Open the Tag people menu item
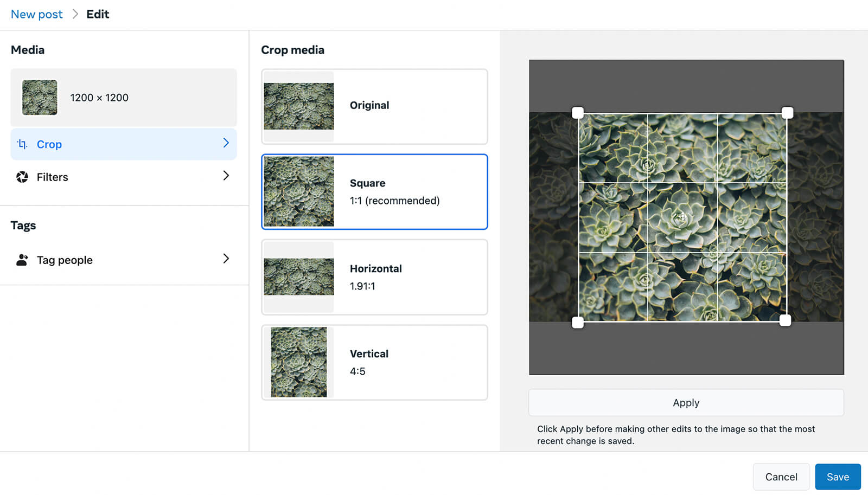 click(x=124, y=260)
